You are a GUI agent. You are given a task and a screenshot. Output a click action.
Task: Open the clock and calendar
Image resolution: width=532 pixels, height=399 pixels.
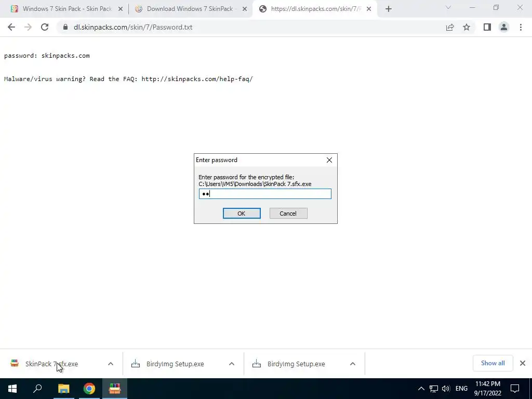tap(488, 389)
